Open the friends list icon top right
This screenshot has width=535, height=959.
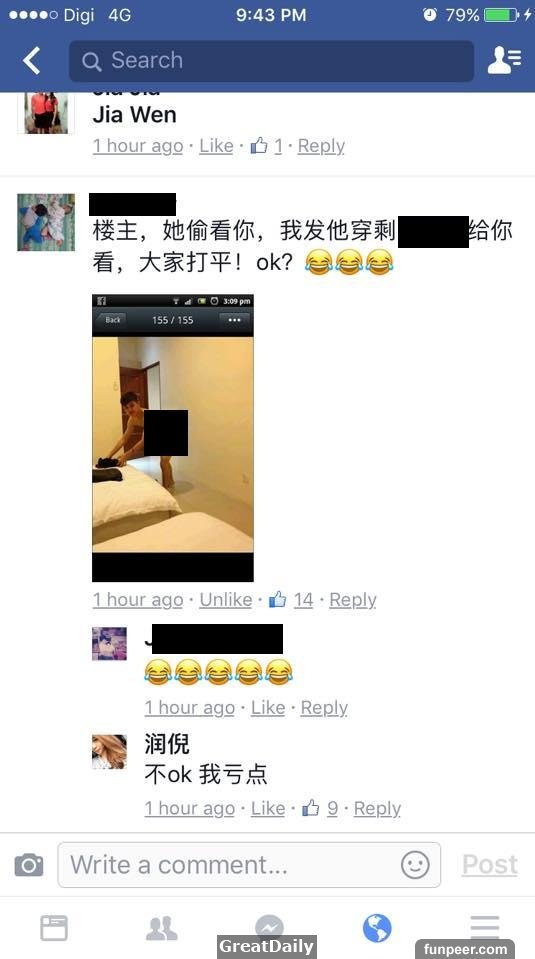coord(504,61)
